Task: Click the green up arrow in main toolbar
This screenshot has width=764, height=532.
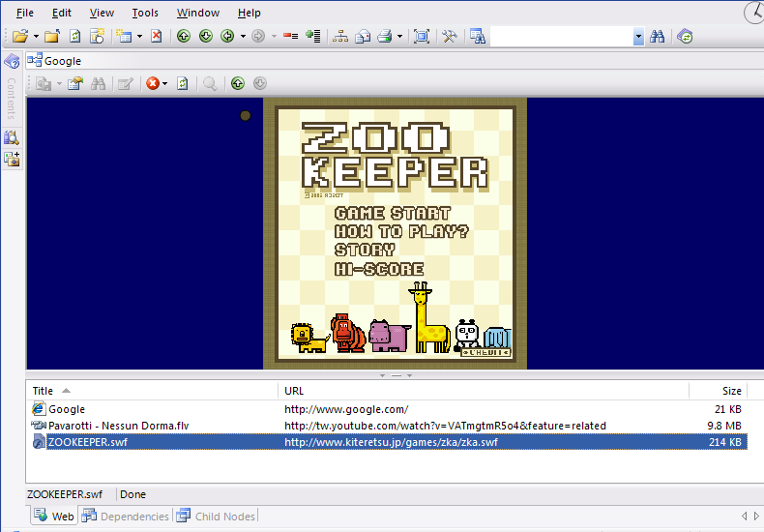Action: coord(184,36)
